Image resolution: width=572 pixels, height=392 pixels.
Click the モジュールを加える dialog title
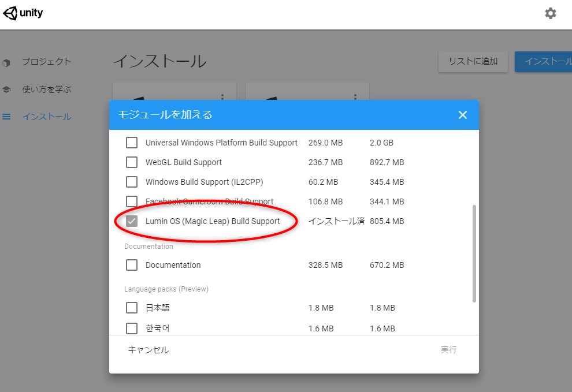(165, 115)
